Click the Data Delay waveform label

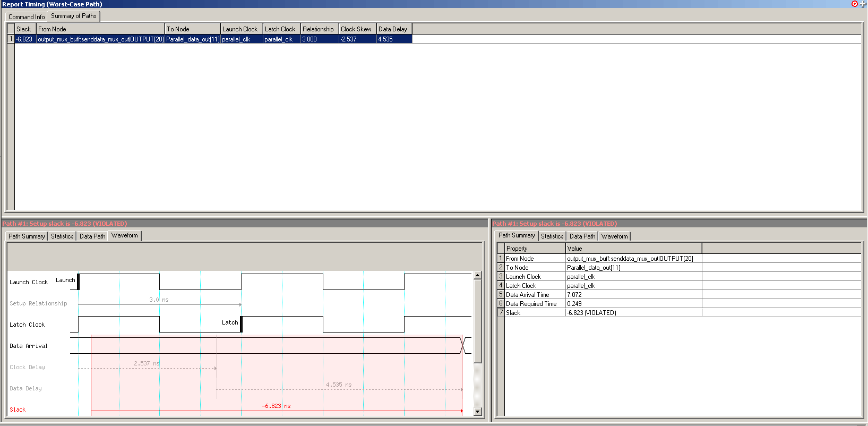coord(25,388)
